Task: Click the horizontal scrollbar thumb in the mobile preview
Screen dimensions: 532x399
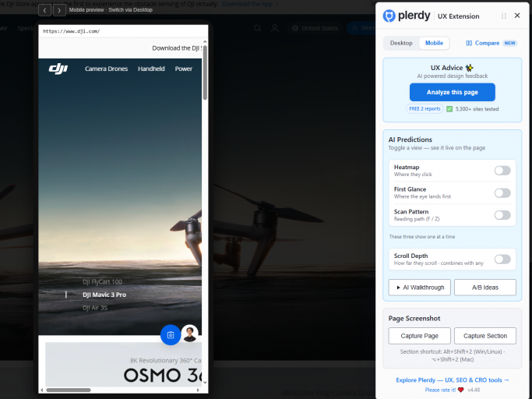Action: (69, 390)
